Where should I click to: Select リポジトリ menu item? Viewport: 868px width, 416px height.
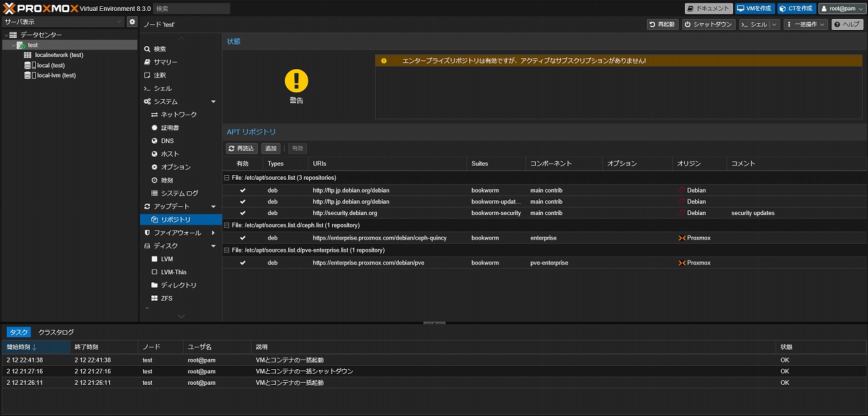click(x=180, y=219)
